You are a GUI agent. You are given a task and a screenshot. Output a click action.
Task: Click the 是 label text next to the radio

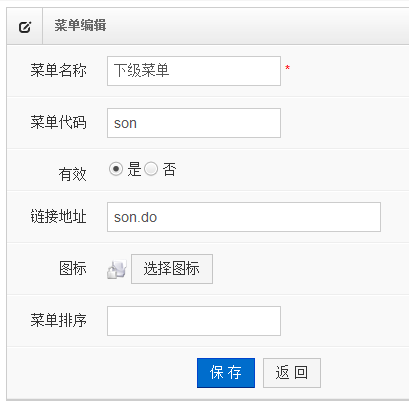point(134,169)
